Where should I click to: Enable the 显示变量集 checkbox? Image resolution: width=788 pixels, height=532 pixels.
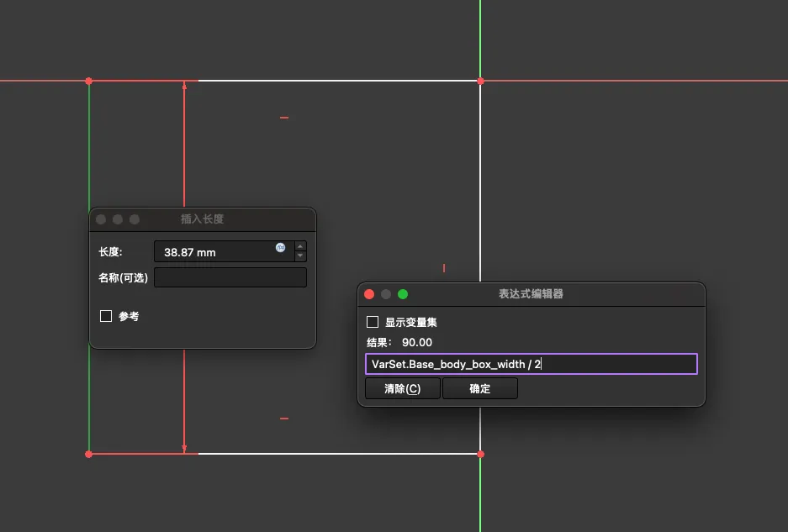373,322
